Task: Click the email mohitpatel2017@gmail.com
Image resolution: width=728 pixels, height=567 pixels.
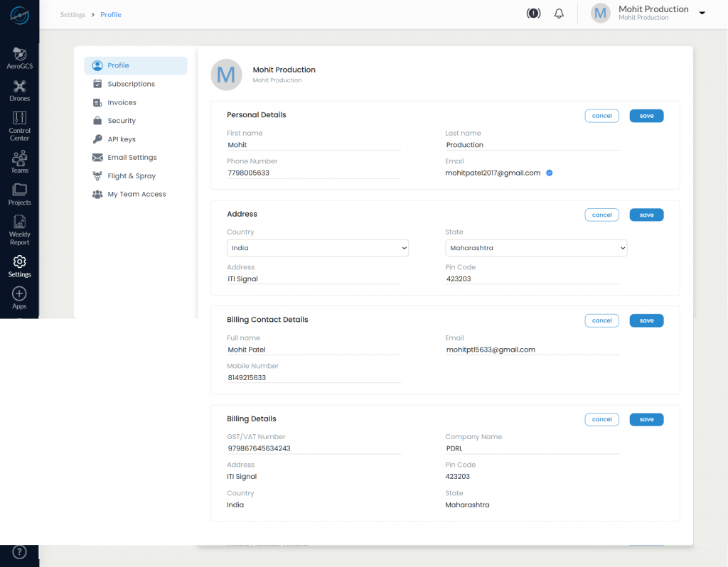Action: point(493,173)
